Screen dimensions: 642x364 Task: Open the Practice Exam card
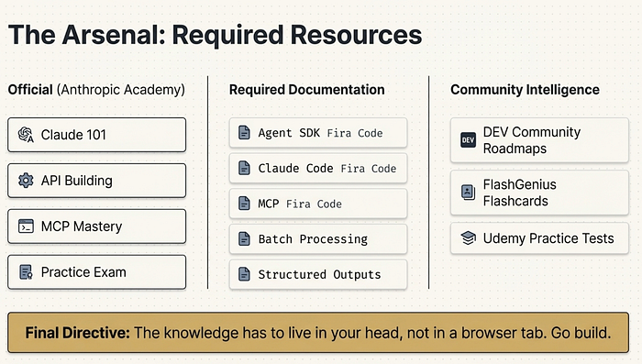tap(96, 272)
